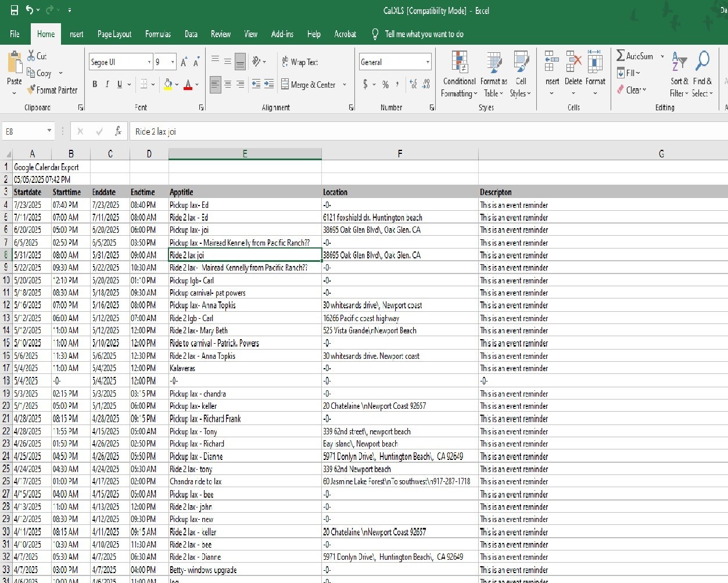Screen dimensions: 728x583
Task: Click the Undo arrow icon
Action: click(x=30, y=10)
